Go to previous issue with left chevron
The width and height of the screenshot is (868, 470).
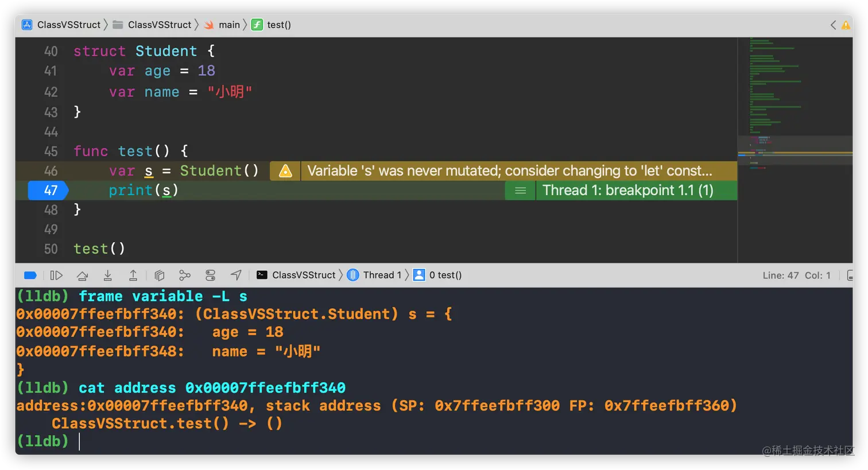click(833, 25)
